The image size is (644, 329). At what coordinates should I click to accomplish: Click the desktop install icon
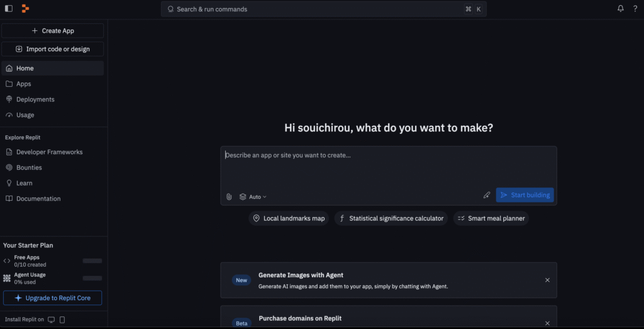[52, 320]
